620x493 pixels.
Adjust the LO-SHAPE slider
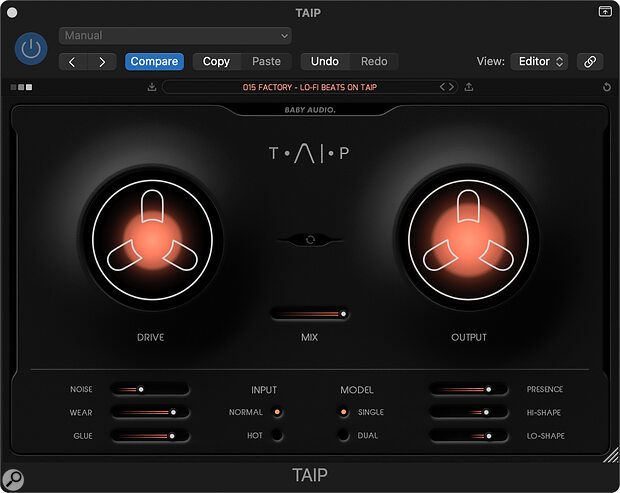pyautogui.click(x=469, y=436)
